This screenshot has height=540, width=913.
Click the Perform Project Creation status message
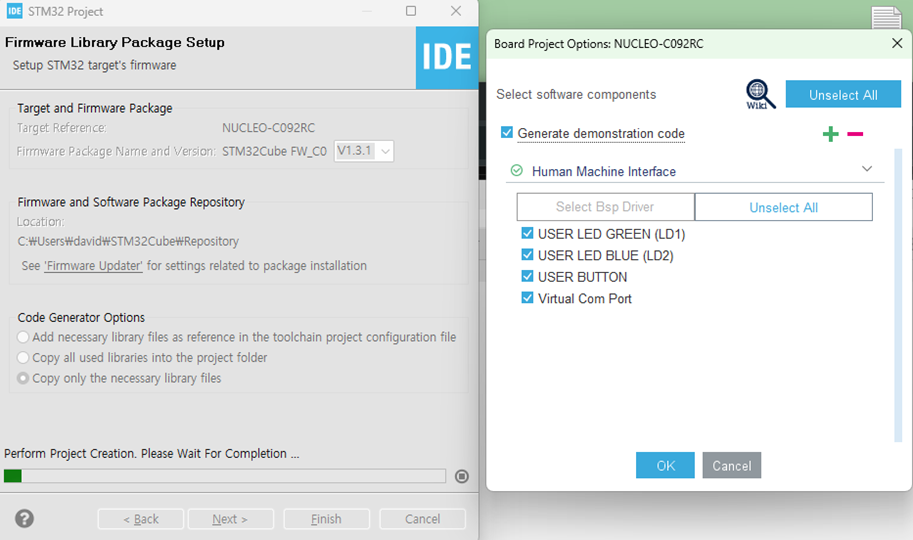point(152,453)
